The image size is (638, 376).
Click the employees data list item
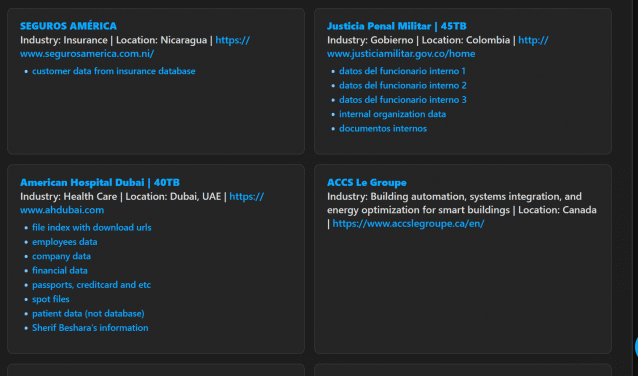65,242
